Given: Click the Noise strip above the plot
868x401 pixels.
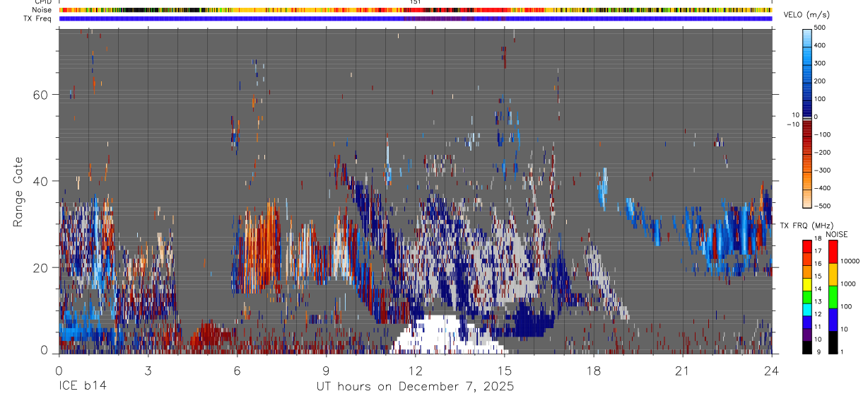Looking at the screenshot, I should (416, 11).
